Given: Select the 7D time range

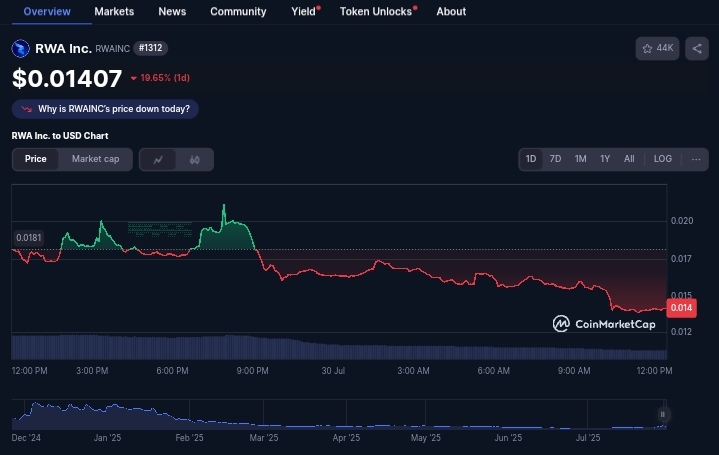Looking at the screenshot, I should click(x=555, y=159).
